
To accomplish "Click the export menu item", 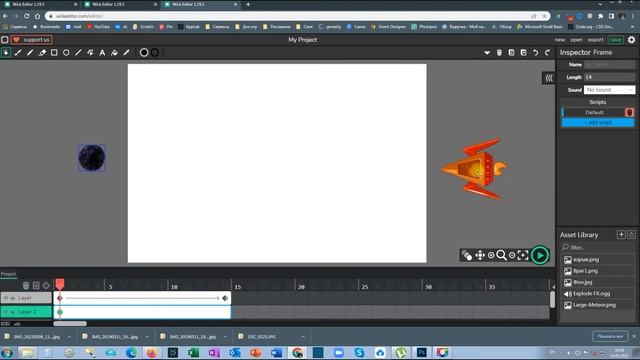I will [595, 40].
